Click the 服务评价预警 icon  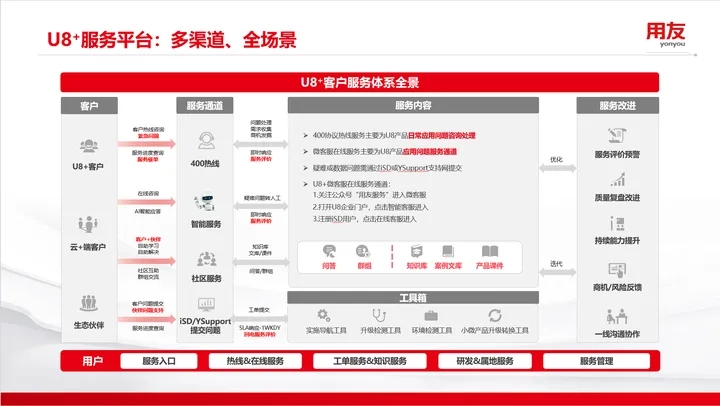pos(617,135)
